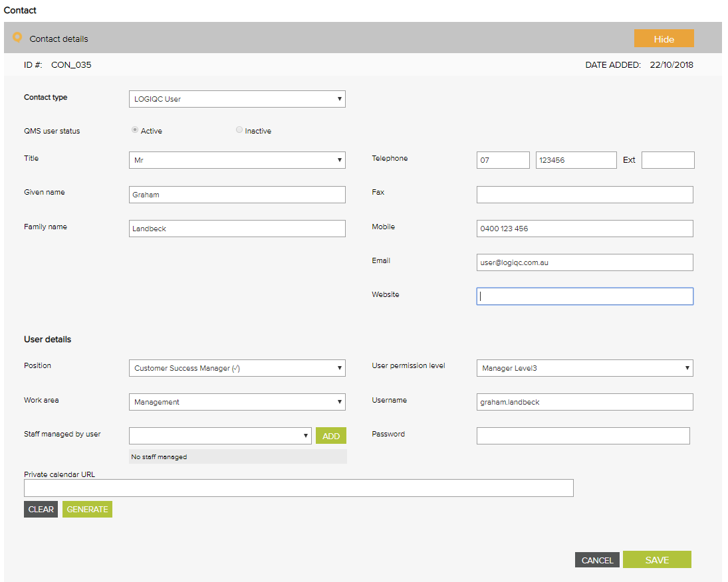This screenshot has width=728, height=582.
Task: Click the orange Contact details pin icon
Action: [x=17, y=37]
